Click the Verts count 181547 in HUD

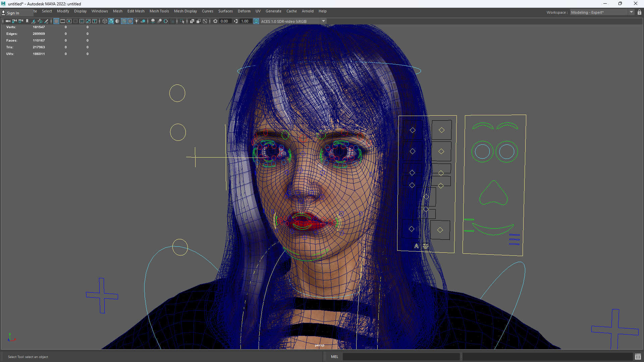(x=39, y=27)
